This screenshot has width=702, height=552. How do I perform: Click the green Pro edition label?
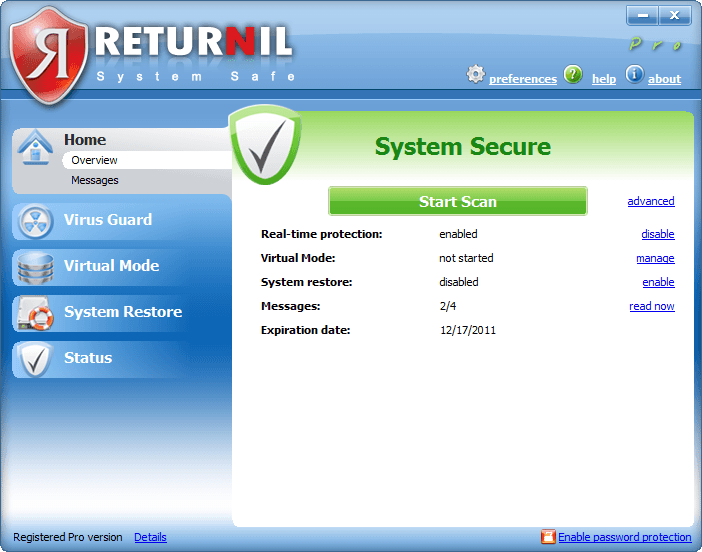point(655,44)
